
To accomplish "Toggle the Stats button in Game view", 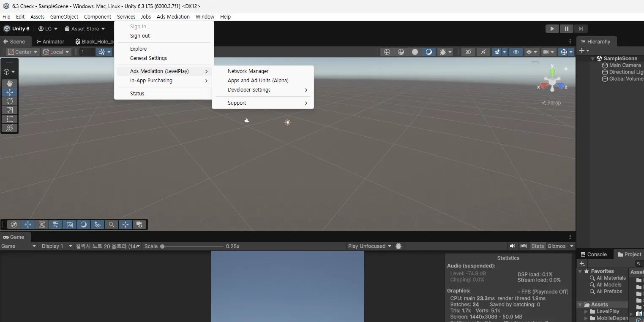I will pos(538,246).
